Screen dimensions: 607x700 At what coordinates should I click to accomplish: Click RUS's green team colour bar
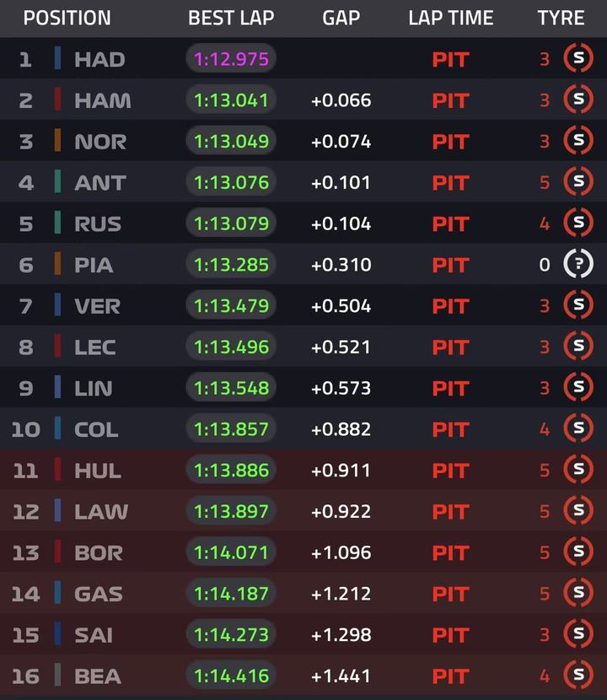(57, 223)
